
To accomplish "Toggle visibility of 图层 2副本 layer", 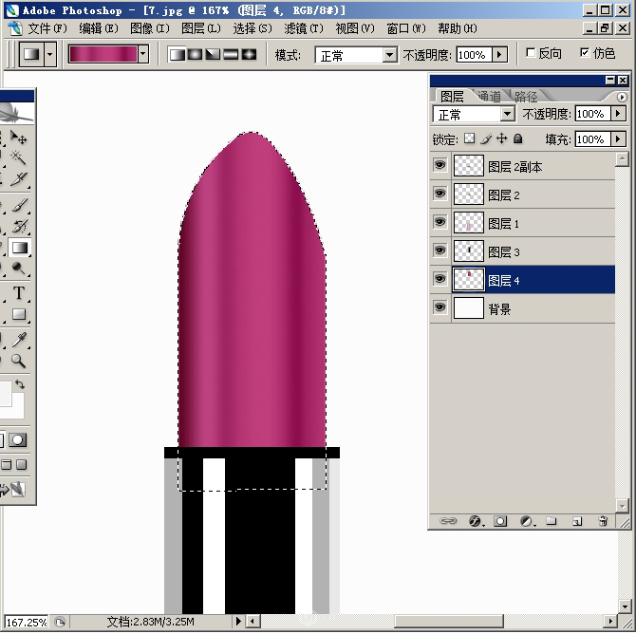I will pyautogui.click(x=440, y=165).
